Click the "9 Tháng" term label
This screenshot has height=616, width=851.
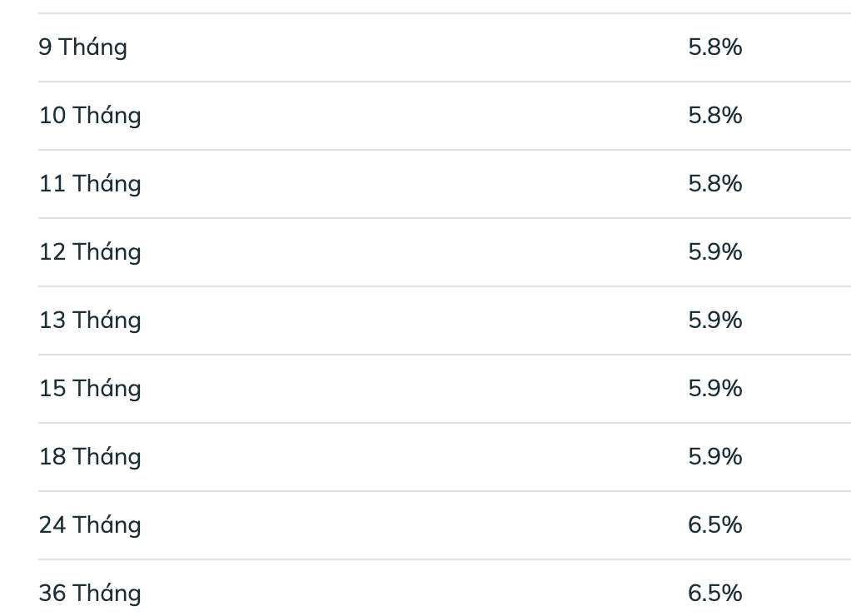82,47
